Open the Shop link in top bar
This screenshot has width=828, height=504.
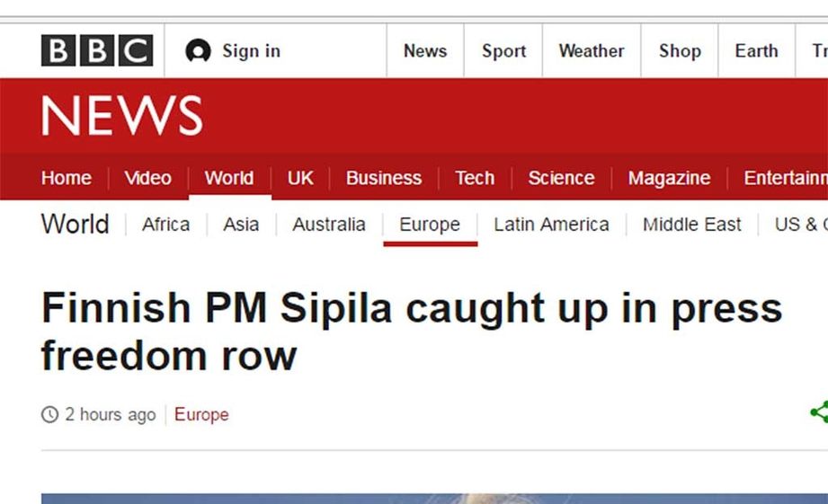tap(680, 51)
